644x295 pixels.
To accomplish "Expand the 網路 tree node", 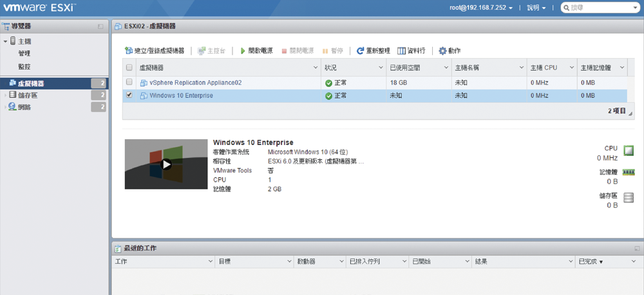I will click(5, 107).
